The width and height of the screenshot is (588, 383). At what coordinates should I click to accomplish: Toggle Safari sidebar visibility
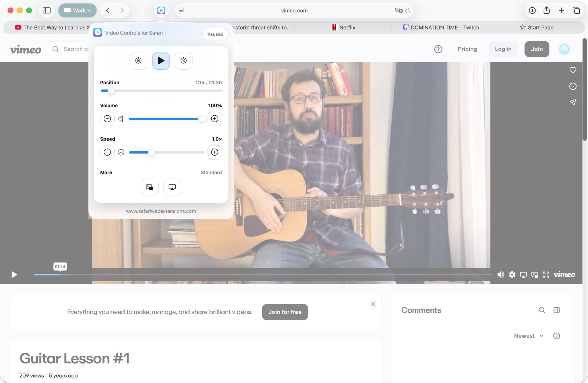47,11
